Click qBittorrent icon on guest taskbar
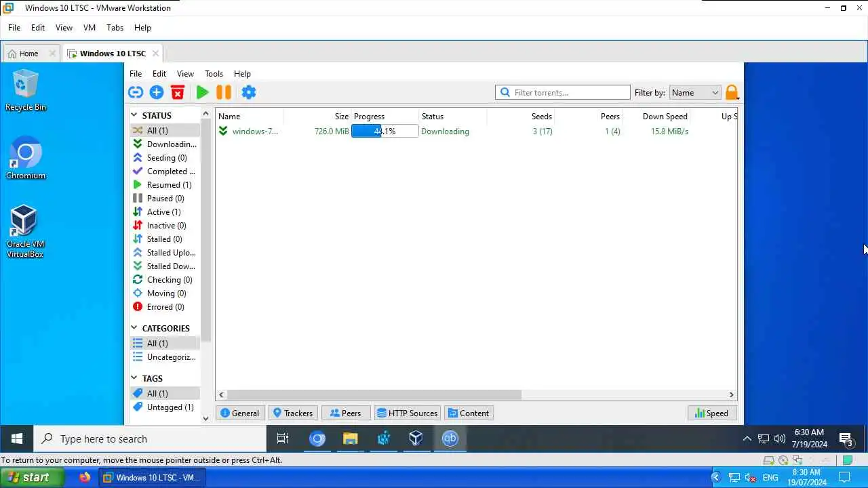Viewport: 868px width, 488px height. point(450,439)
